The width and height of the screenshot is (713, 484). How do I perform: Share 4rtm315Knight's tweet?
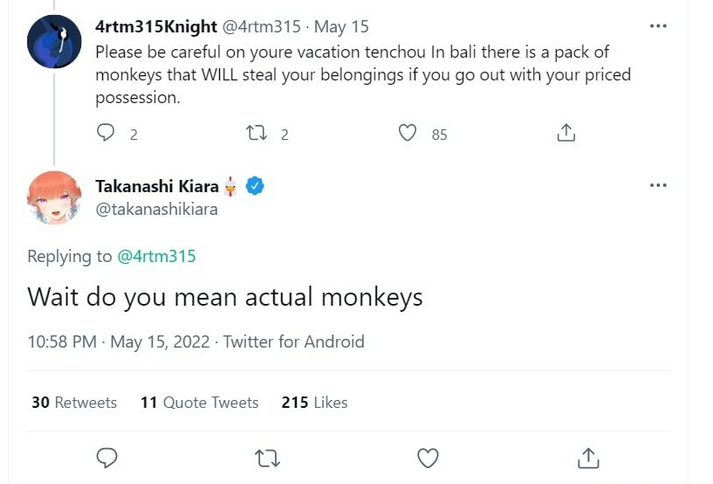click(x=566, y=133)
